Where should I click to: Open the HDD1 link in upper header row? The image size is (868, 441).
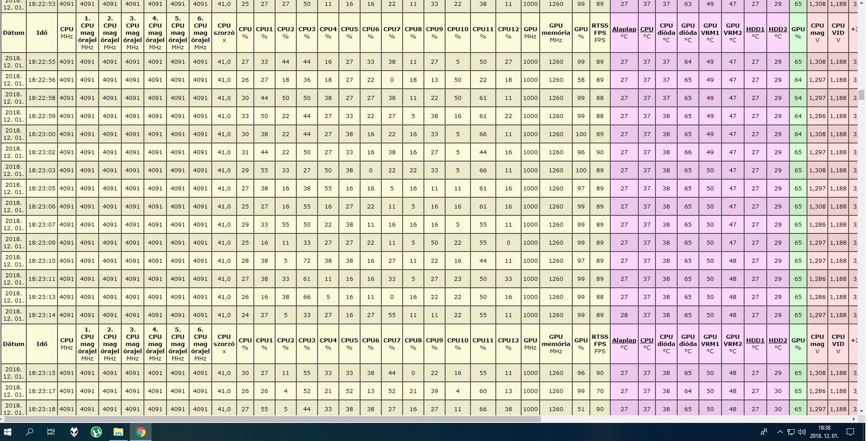point(755,29)
